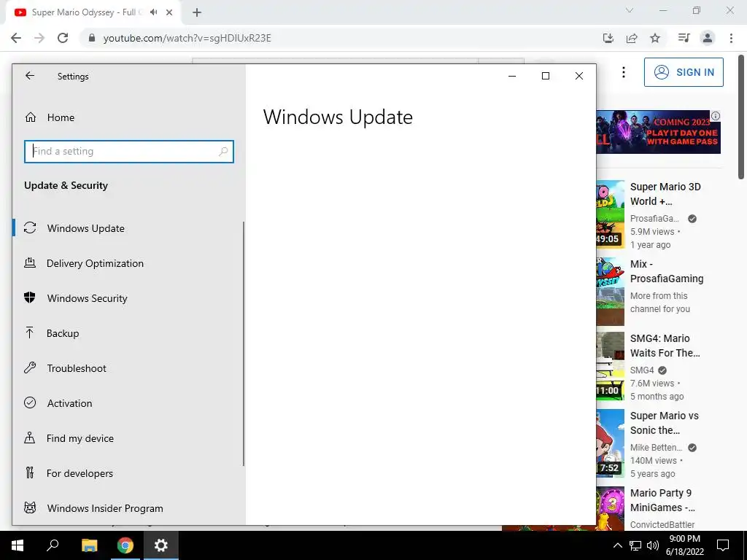
Task: Open SMG4: Mario Waits For The video
Action: tap(665, 346)
